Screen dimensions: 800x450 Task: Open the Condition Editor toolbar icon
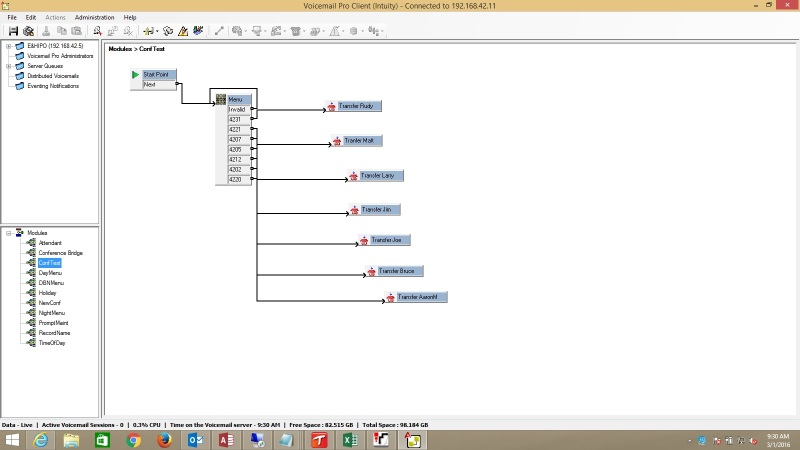tap(183, 31)
